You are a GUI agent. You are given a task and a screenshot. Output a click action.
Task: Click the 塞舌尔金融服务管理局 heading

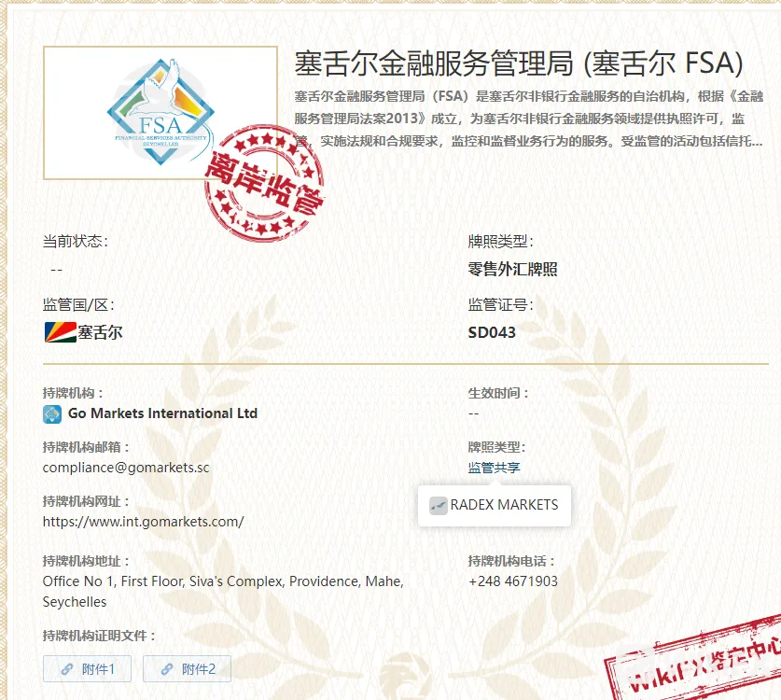coord(519,63)
